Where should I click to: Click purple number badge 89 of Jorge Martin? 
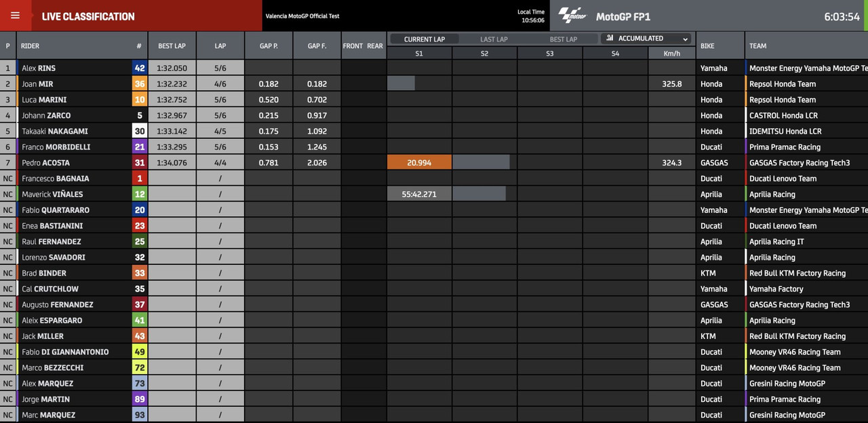(140, 399)
